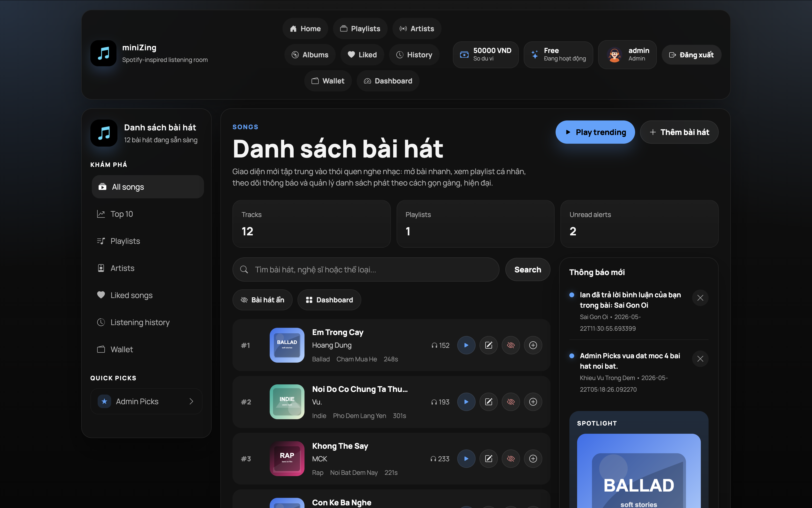Click the Đăng xuất logout button
Viewport: 812px width, 508px height.
point(692,55)
